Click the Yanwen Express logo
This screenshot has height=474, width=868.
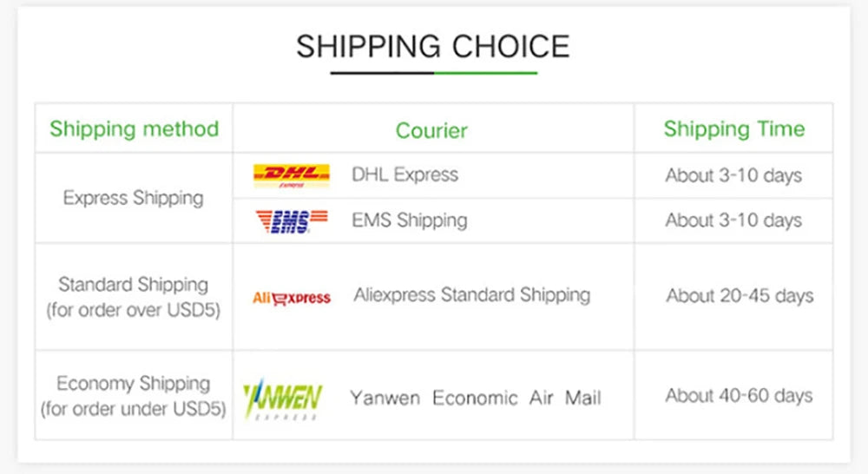(283, 399)
